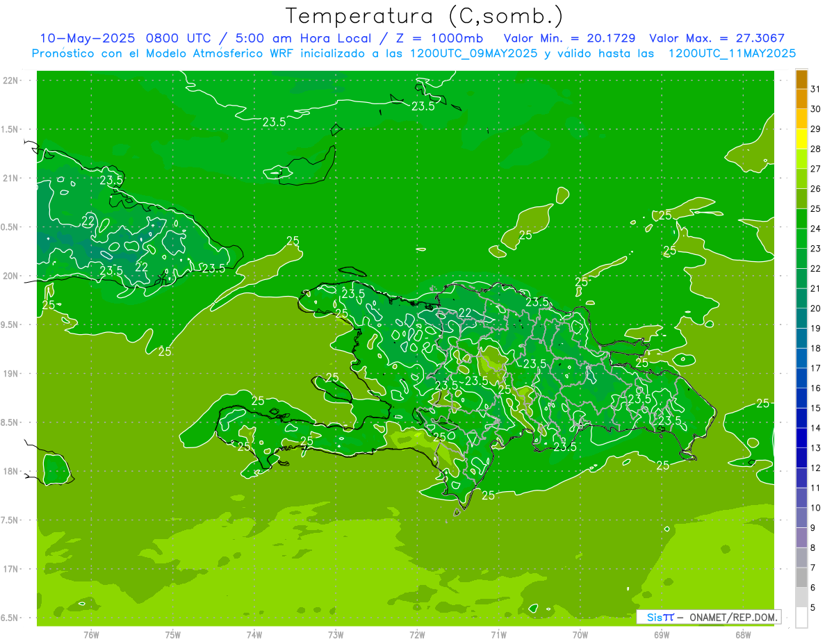This screenshot has width=834, height=644.
Task: Click the '5:00 am Hora Local' text
Action: pyautogui.click(x=302, y=38)
